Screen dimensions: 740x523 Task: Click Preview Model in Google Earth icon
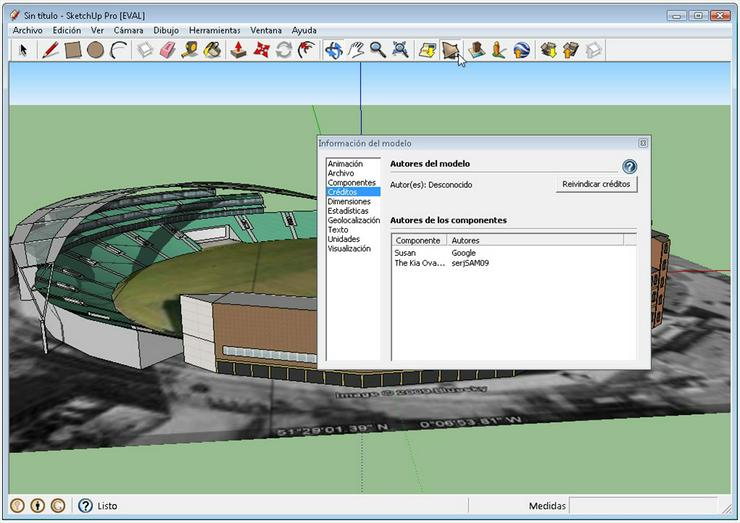[521, 50]
